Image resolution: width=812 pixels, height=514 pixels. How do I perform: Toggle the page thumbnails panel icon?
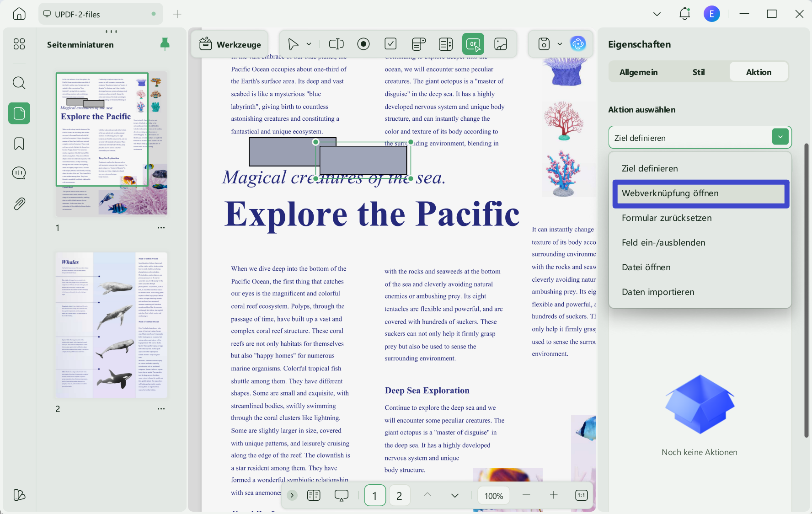(19, 113)
